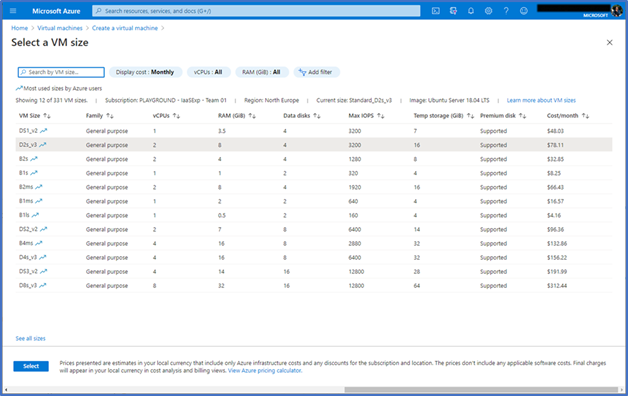Sort by Premium disk column arrows

522,116
